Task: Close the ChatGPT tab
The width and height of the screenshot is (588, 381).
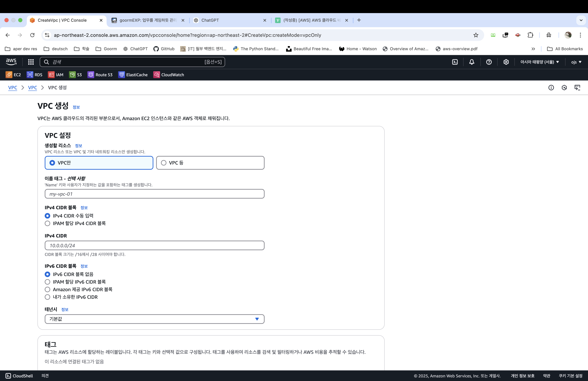Action: 265,20
